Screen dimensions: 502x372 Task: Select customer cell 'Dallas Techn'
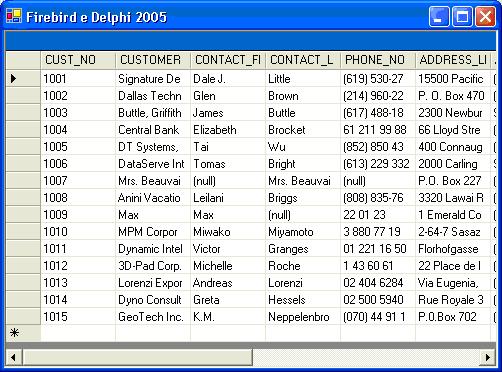tap(153, 96)
